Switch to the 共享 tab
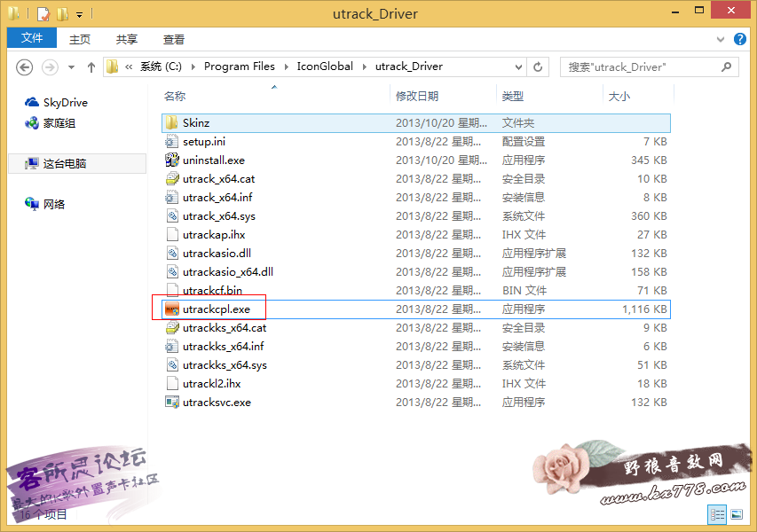The height and width of the screenshot is (532, 757). click(x=127, y=39)
